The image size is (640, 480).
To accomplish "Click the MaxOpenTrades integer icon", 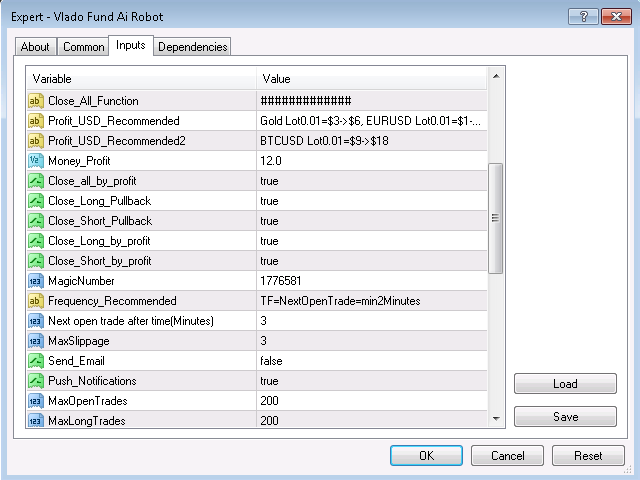I will point(36,401).
